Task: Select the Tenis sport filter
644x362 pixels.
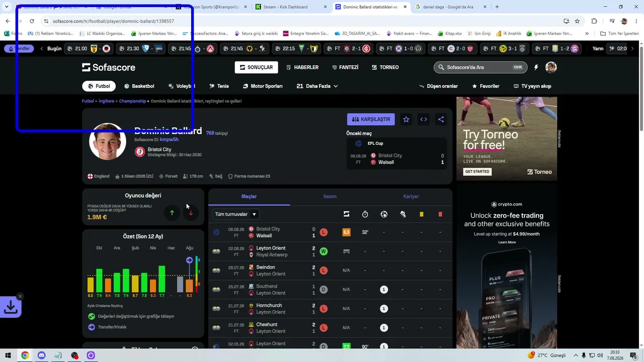Action: [x=219, y=86]
